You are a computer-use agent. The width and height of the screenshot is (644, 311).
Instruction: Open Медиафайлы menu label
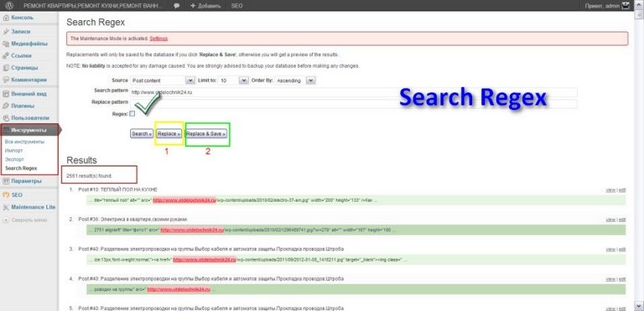click(29, 44)
